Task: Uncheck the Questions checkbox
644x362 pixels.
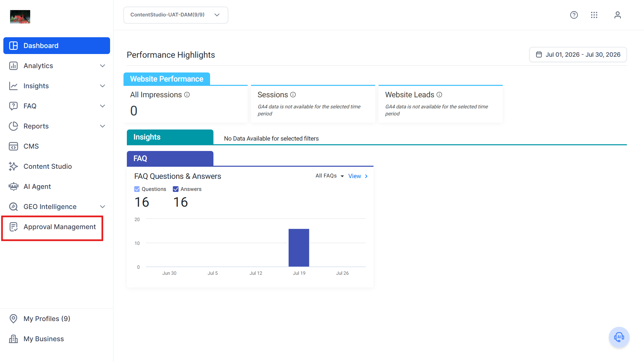Action: click(137, 189)
